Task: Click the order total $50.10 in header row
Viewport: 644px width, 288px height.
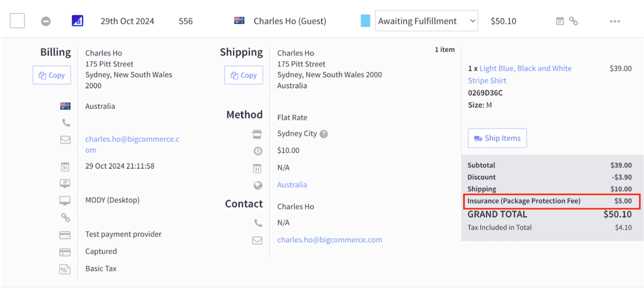Action: coord(504,21)
